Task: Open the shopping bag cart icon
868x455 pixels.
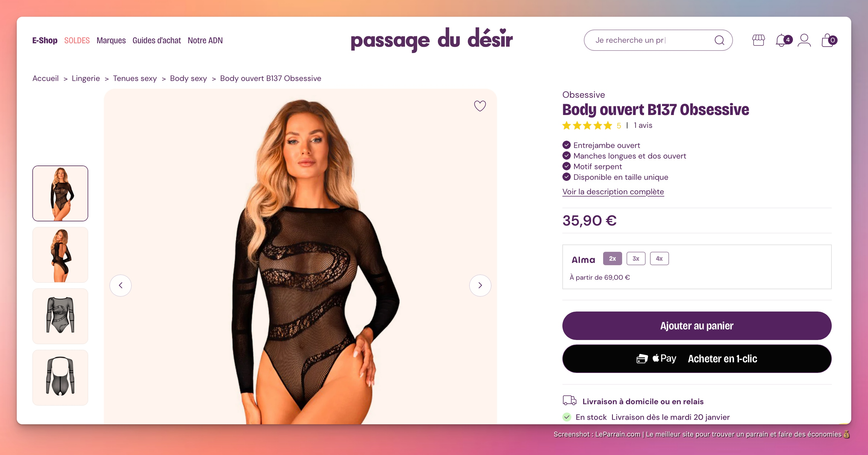Action: click(x=829, y=40)
